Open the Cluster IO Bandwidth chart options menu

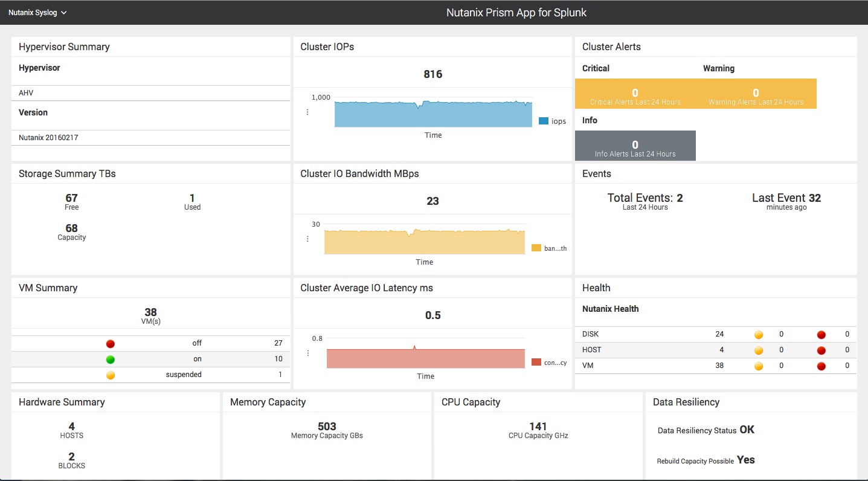(307, 239)
